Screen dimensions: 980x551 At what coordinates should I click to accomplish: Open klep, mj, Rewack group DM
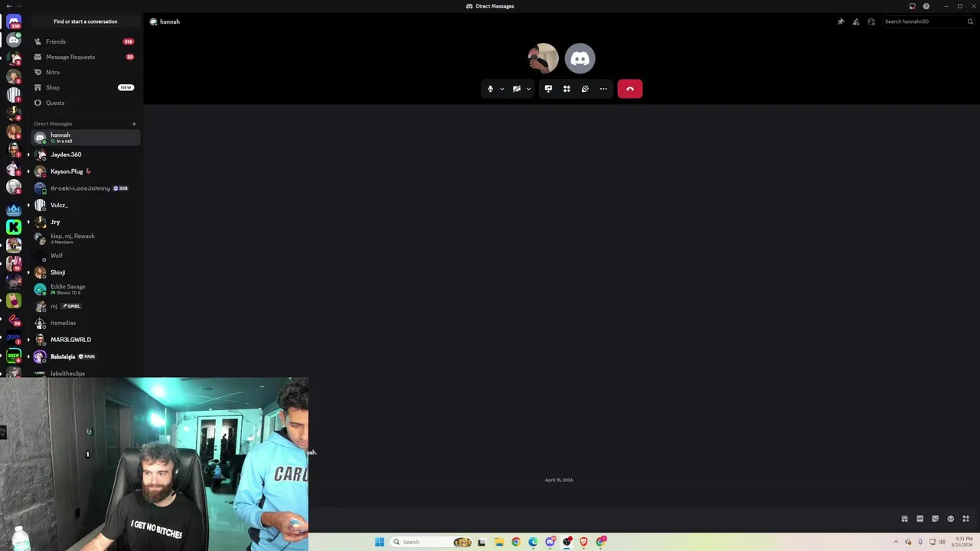[x=86, y=239]
